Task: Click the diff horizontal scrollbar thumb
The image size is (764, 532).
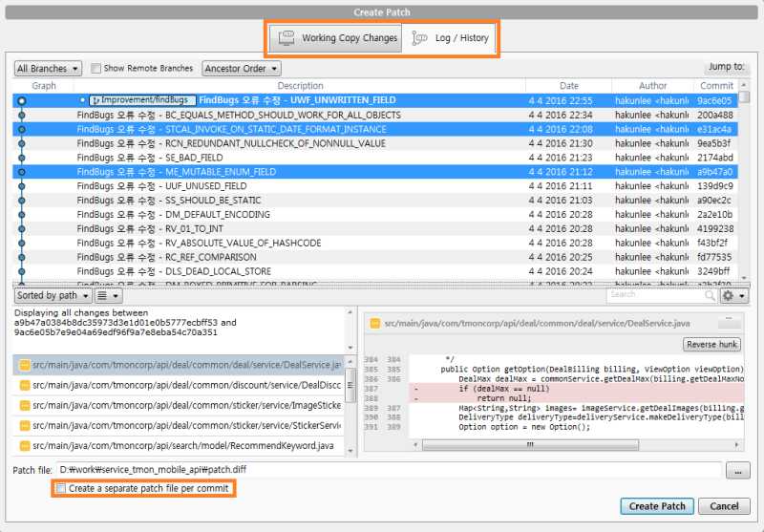Action: point(530,445)
